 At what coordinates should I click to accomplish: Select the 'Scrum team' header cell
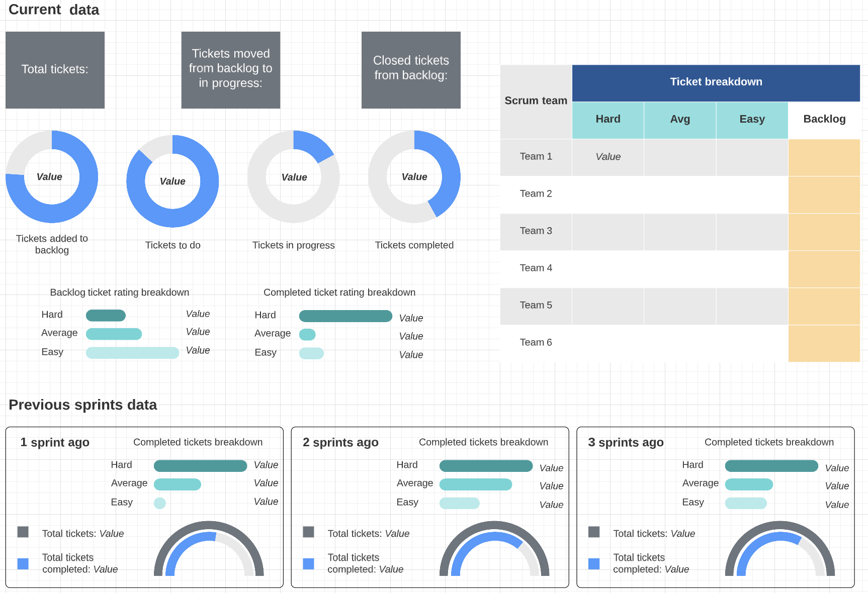pos(536,102)
